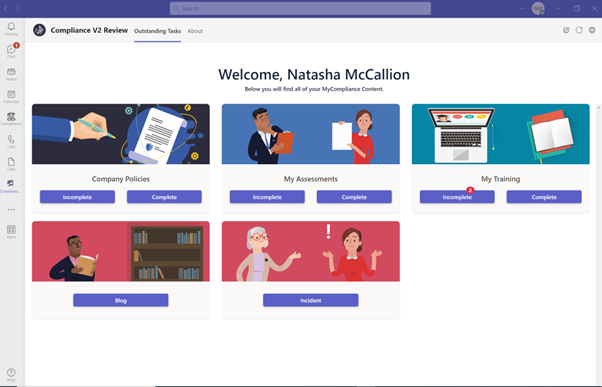Click Complete under Company Policies

pyautogui.click(x=164, y=197)
